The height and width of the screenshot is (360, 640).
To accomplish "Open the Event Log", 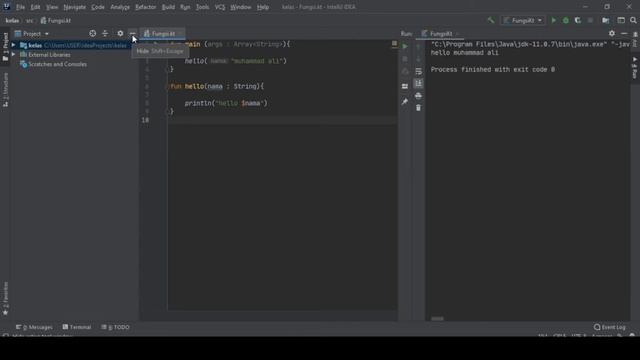I will 610,327.
